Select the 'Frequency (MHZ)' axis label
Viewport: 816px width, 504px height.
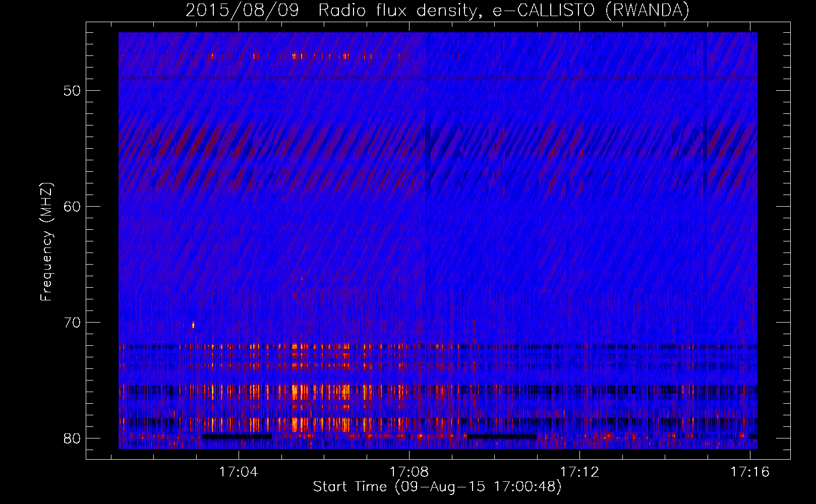click(46, 242)
